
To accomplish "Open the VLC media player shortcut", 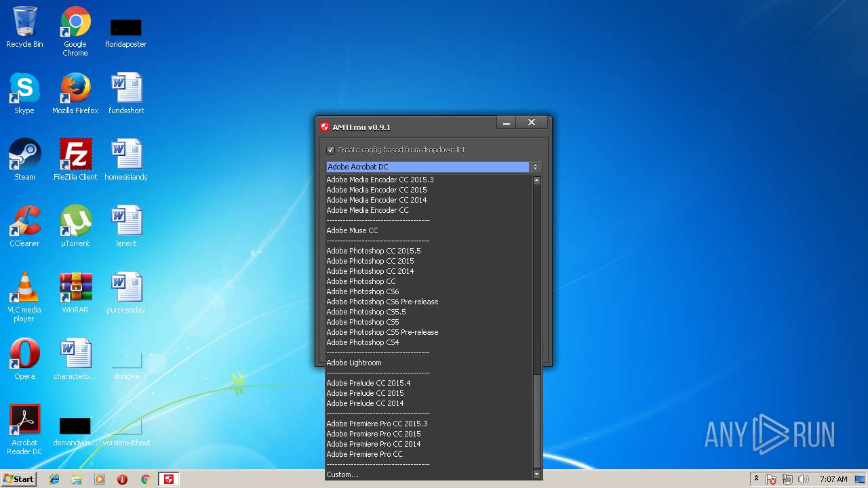I will [24, 297].
